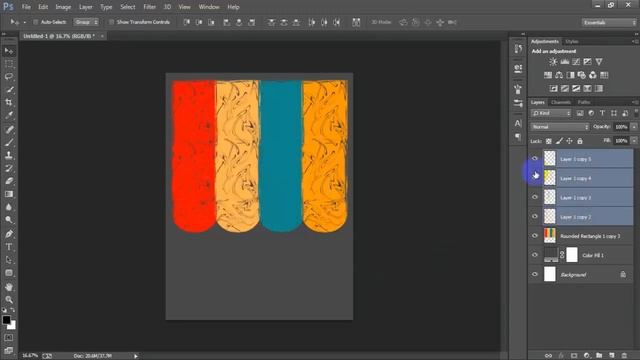The height and width of the screenshot is (360, 640).
Task: Select the Eraser tool
Action: tap(9, 181)
